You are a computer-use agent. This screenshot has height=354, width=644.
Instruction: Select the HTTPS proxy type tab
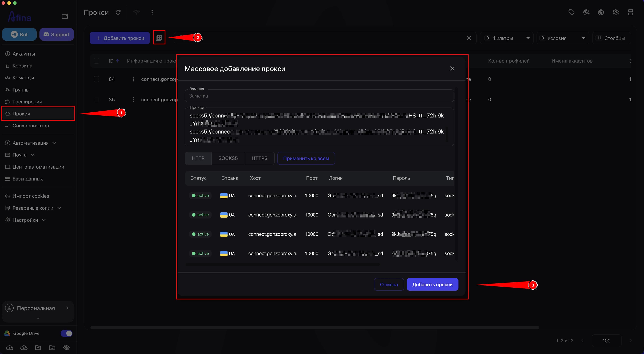coord(259,158)
